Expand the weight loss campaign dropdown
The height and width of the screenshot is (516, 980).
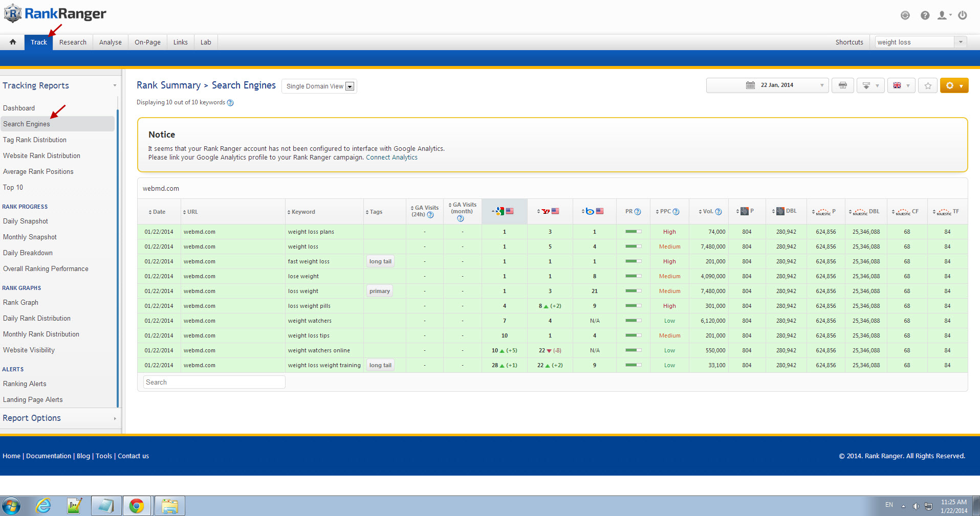click(961, 42)
